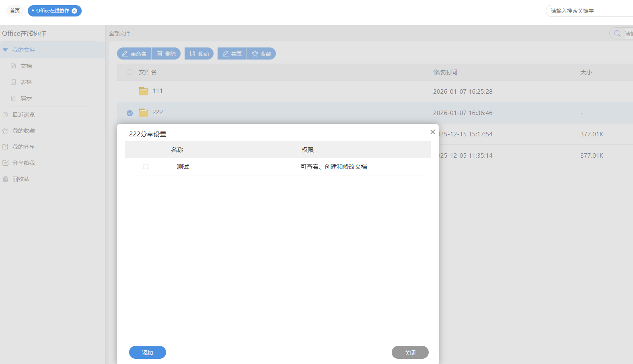Select the radio button for 测试
The image size is (633, 364).
click(146, 167)
